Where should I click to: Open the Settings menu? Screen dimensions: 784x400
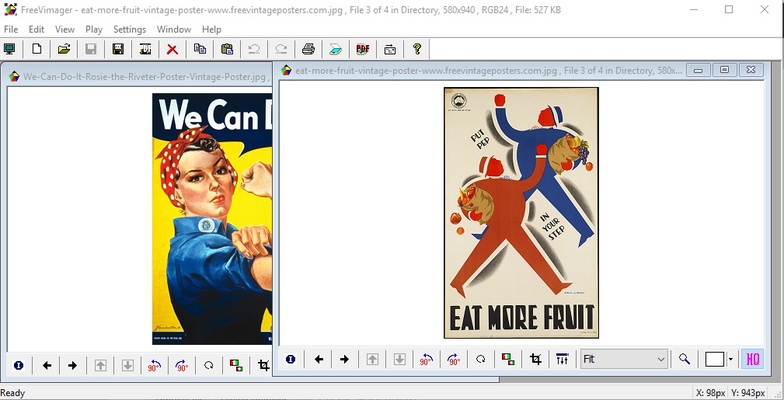click(130, 30)
